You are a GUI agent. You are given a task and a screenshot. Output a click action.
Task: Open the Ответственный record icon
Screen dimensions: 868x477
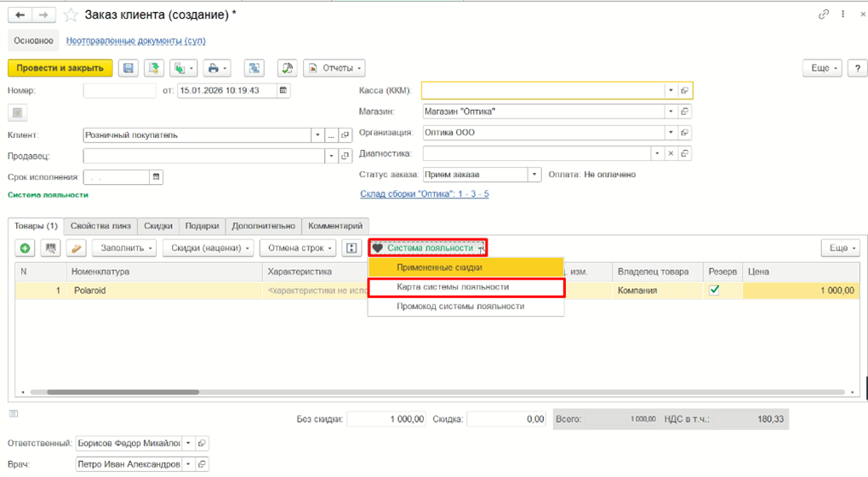[x=202, y=443]
